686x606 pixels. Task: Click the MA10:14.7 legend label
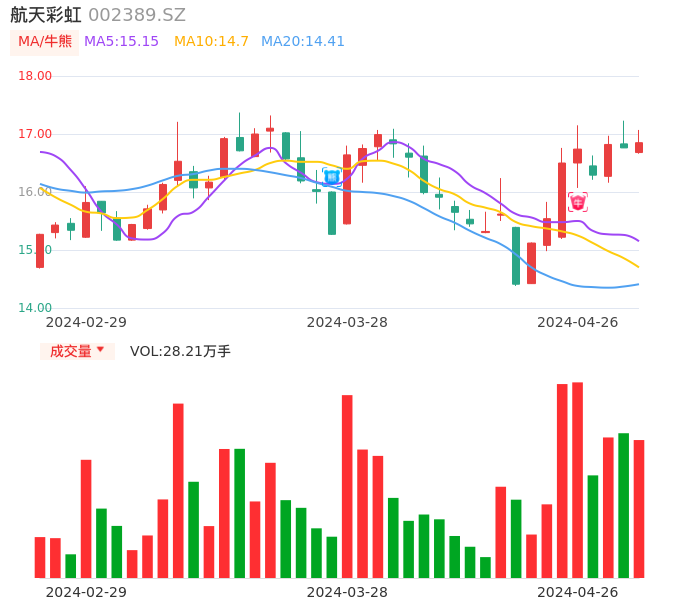pyautogui.click(x=211, y=42)
